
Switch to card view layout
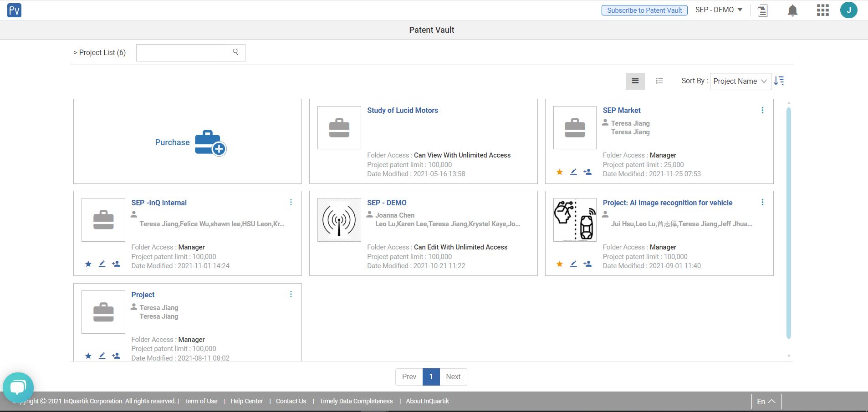click(x=635, y=81)
